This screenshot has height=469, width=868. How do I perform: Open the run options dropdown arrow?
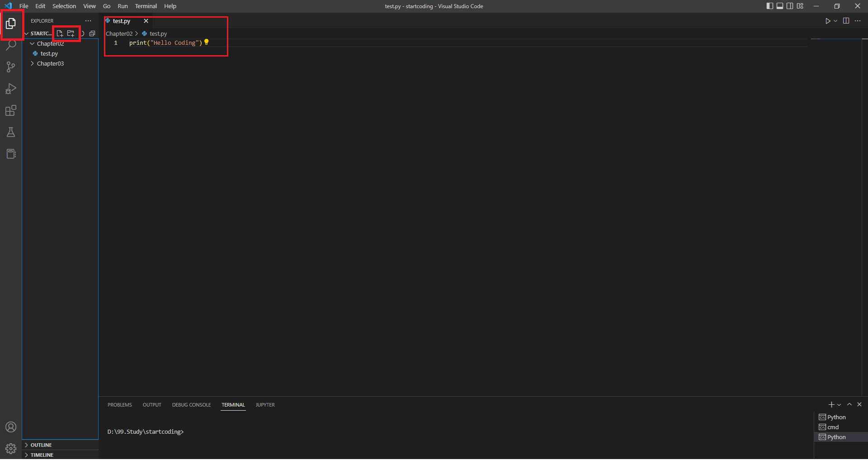[835, 21]
